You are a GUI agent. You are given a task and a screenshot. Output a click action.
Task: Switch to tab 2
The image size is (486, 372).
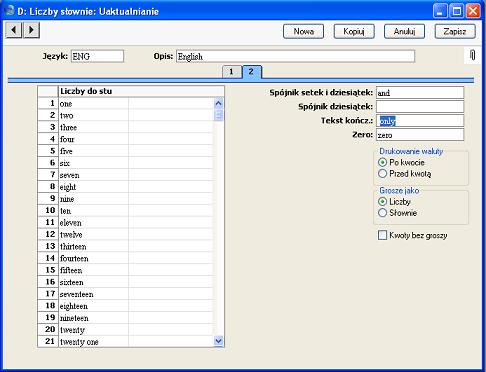[252, 72]
